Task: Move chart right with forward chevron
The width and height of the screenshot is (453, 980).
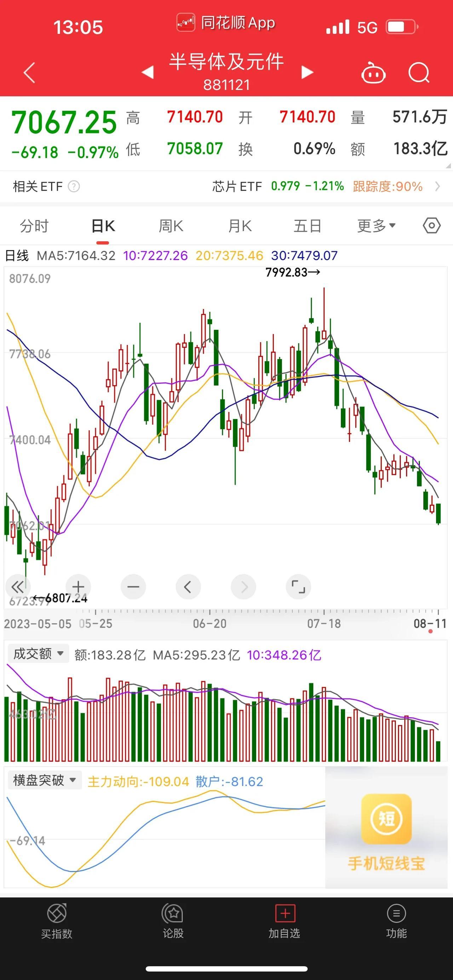Action: point(243,587)
